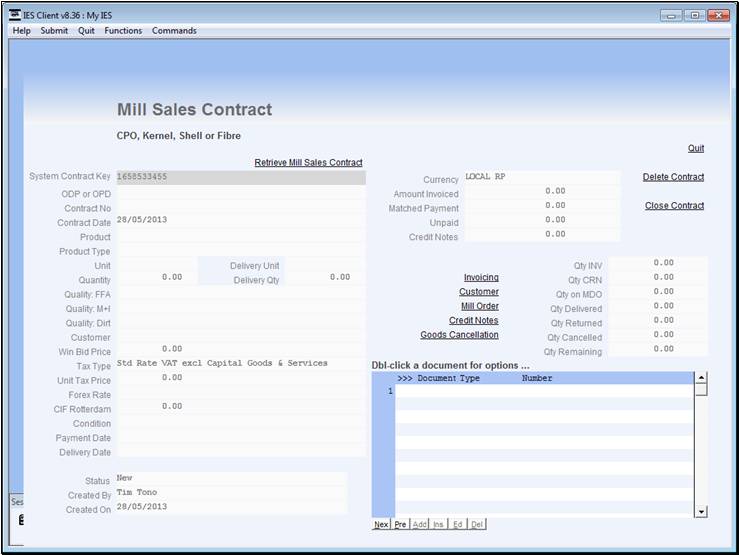This screenshot has height=555, width=739.
Task: Minimize the IES Client window
Action: tap(671, 16)
